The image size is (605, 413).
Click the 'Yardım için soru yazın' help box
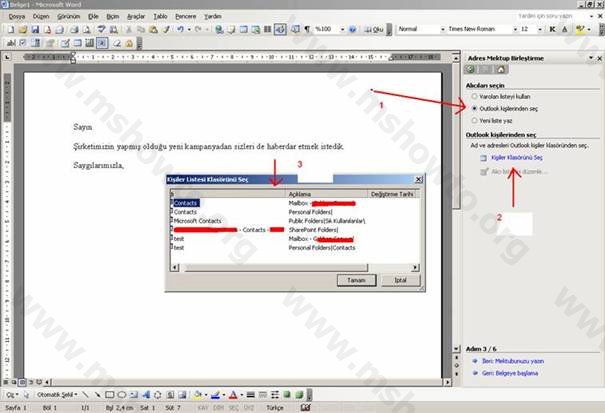point(552,16)
